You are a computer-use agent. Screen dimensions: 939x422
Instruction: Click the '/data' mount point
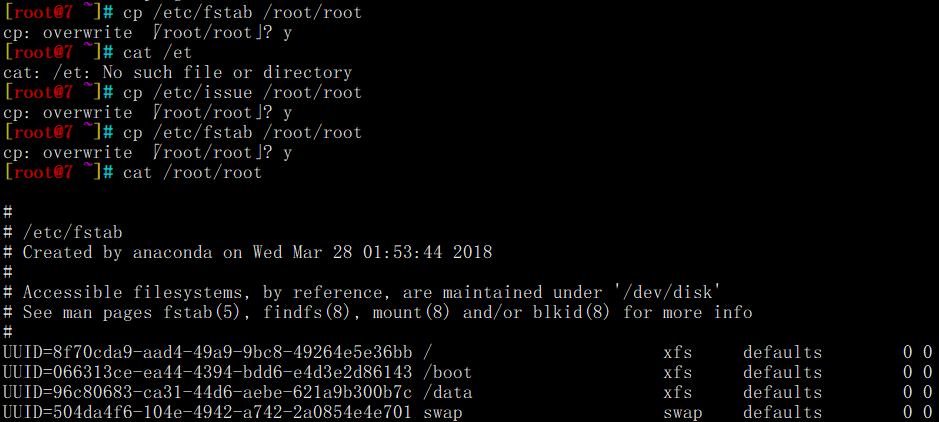pyautogui.click(x=447, y=392)
